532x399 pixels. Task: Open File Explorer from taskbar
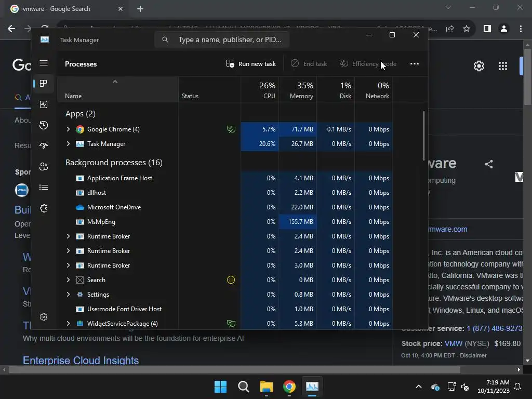point(267,387)
